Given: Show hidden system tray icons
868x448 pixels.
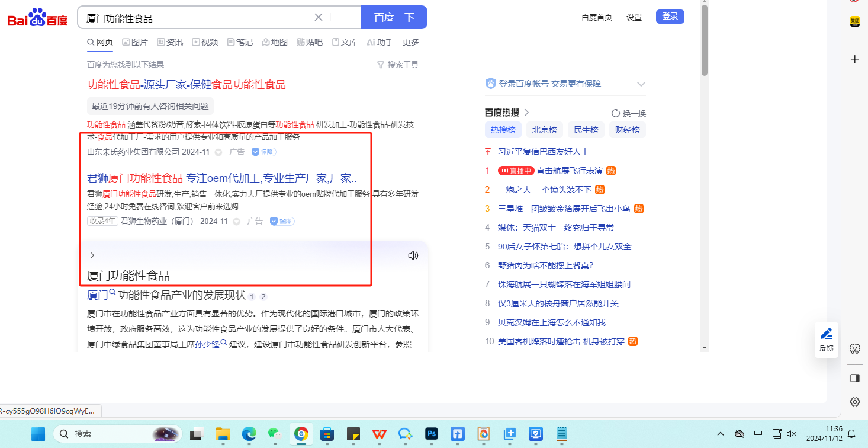Looking at the screenshot, I should tap(721, 434).
